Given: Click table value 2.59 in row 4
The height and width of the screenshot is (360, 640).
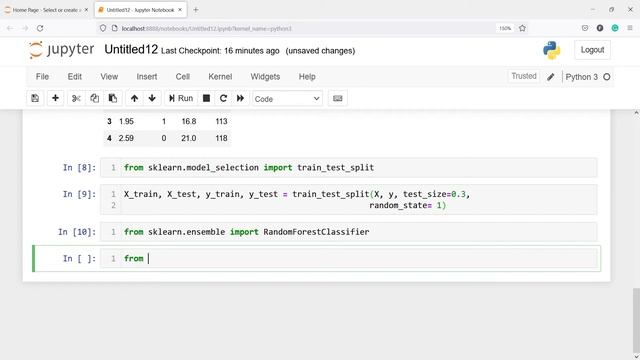Looking at the screenshot, I should 126,138.
